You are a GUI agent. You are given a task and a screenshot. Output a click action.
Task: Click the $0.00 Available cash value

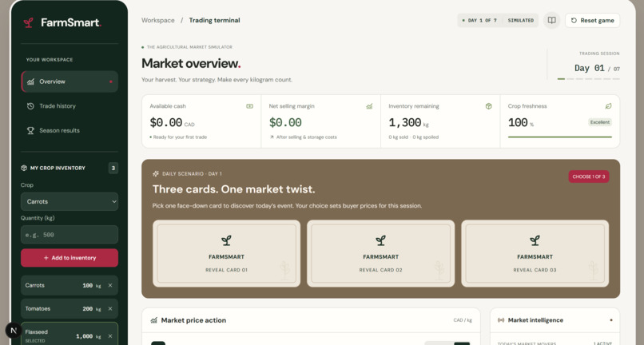[x=166, y=122]
